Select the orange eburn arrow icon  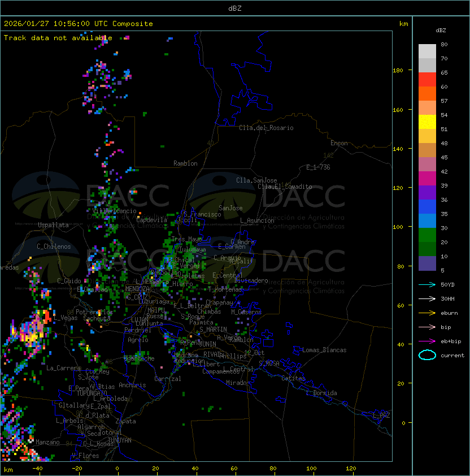tap(427, 313)
